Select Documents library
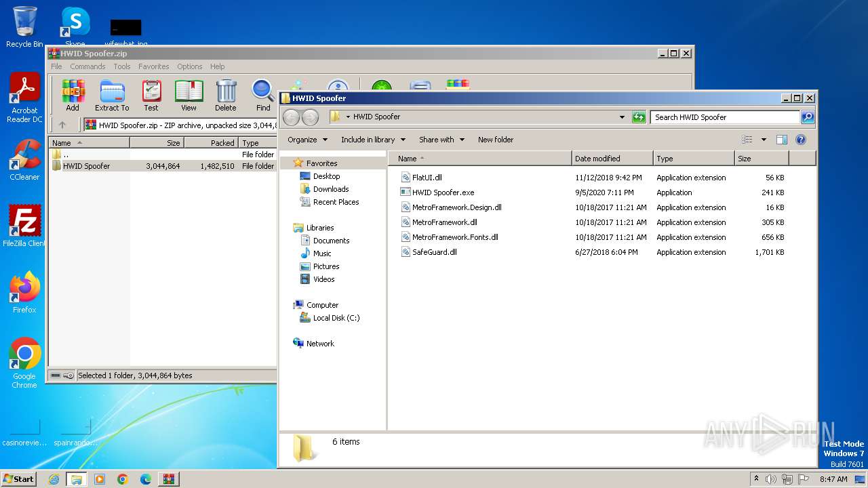868x488 pixels. [331, 241]
